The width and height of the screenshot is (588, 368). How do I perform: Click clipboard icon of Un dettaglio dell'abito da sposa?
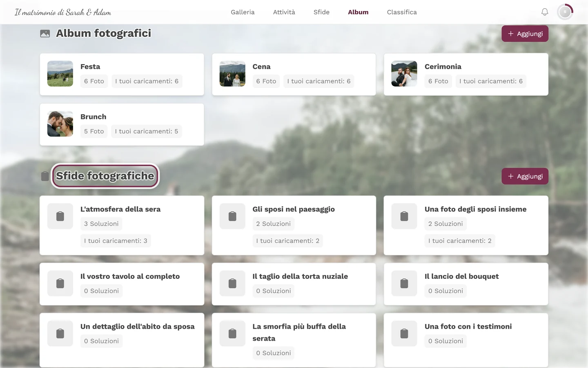coord(60,333)
